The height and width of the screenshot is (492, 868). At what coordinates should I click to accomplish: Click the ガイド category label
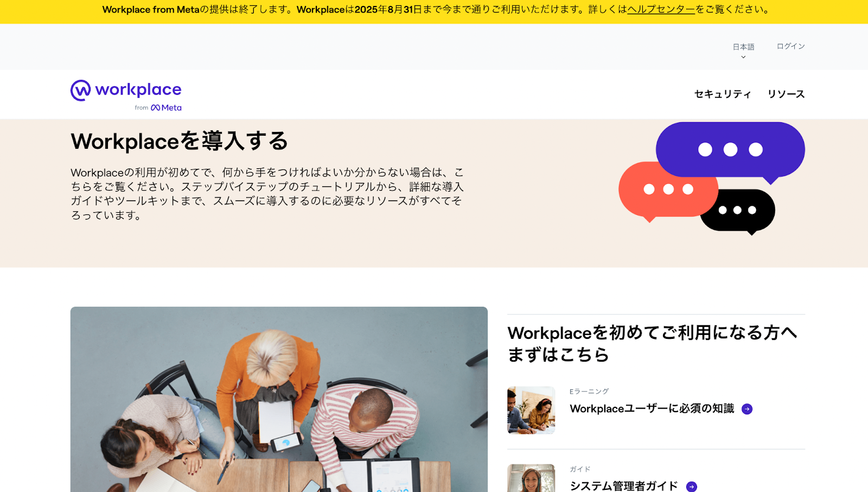click(580, 469)
